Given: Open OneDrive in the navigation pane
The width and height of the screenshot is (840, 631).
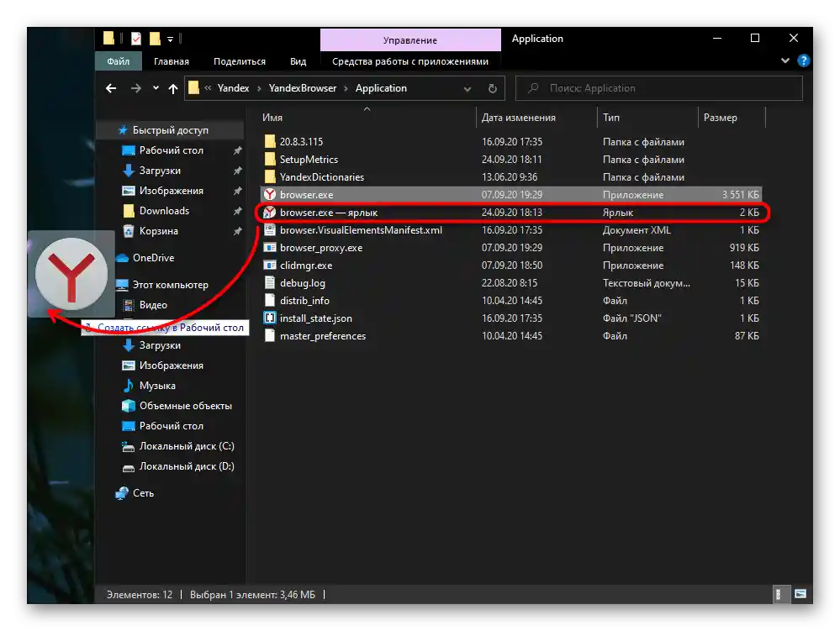Looking at the screenshot, I should pos(153,258).
